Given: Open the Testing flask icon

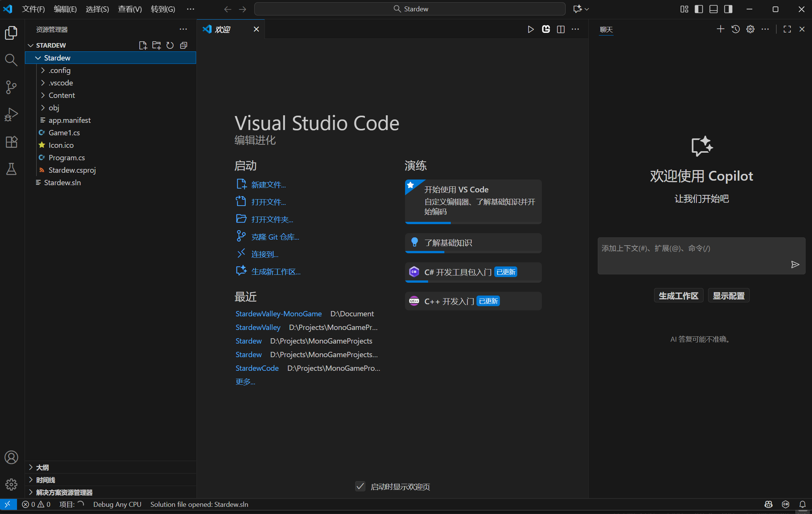Looking at the screenshot, I should pyautogui.click(x=11, y=169).
